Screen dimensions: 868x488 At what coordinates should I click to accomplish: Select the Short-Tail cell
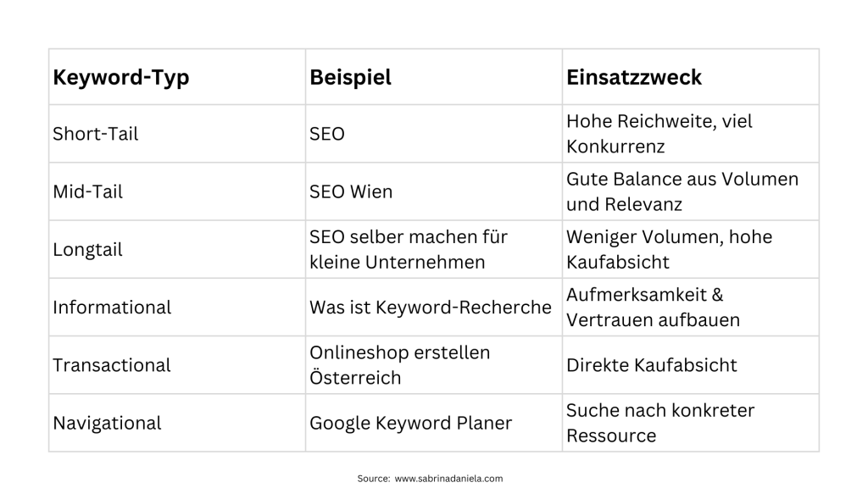(x=96, y=134)
